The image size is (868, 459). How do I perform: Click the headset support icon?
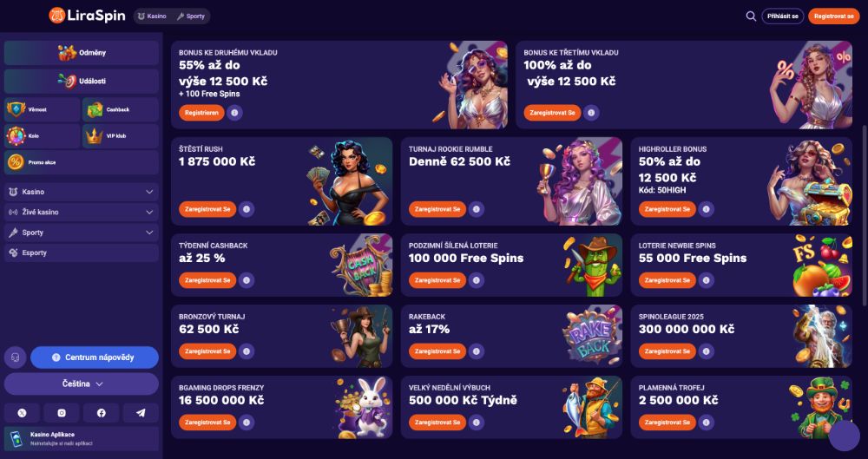click(16, 357)
